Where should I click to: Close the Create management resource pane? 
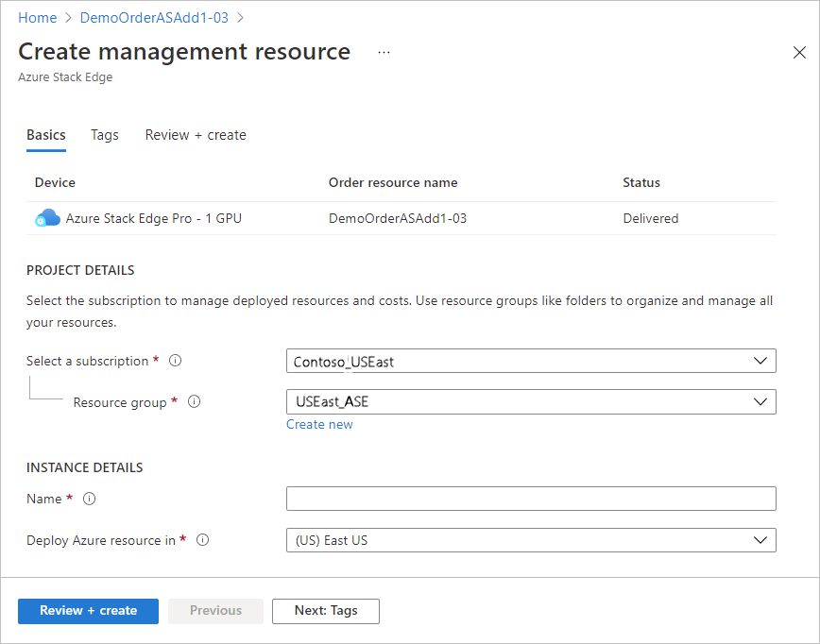[x=799, y=53]
